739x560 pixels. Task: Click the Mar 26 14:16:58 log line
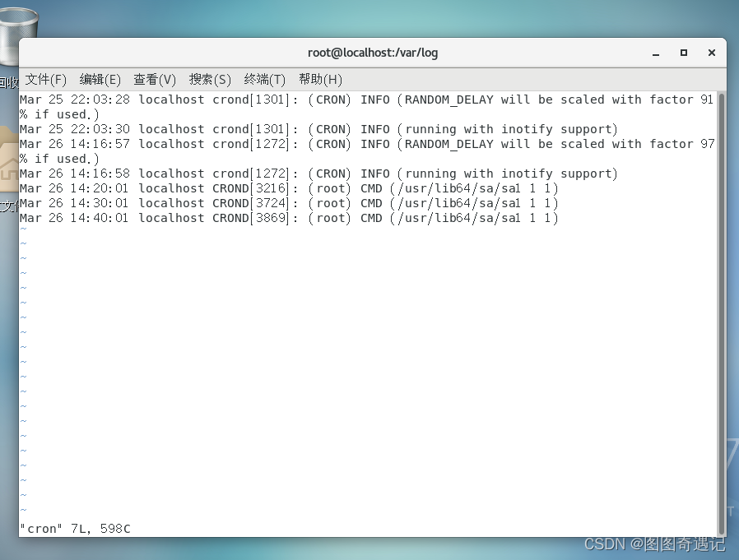click(318, 174)
